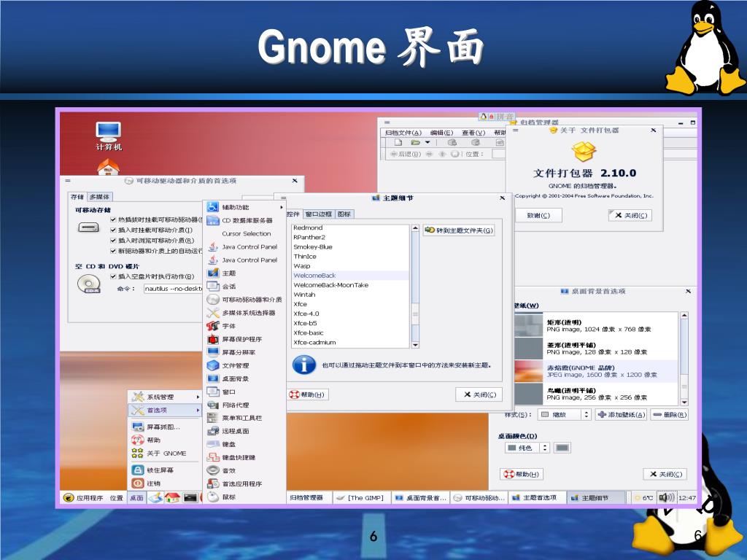Open 主题 theme preferences
Viewport: 747px width, 560px height.
coord(244,273)
